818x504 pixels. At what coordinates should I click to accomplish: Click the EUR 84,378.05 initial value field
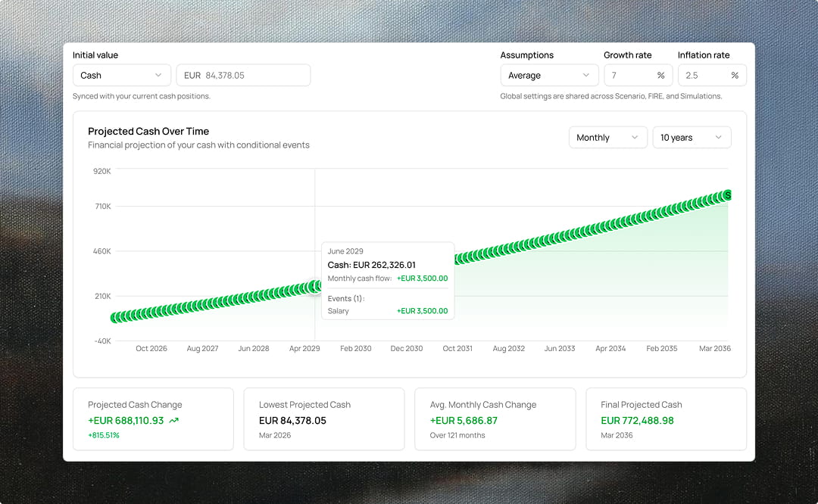click(242, 75)
